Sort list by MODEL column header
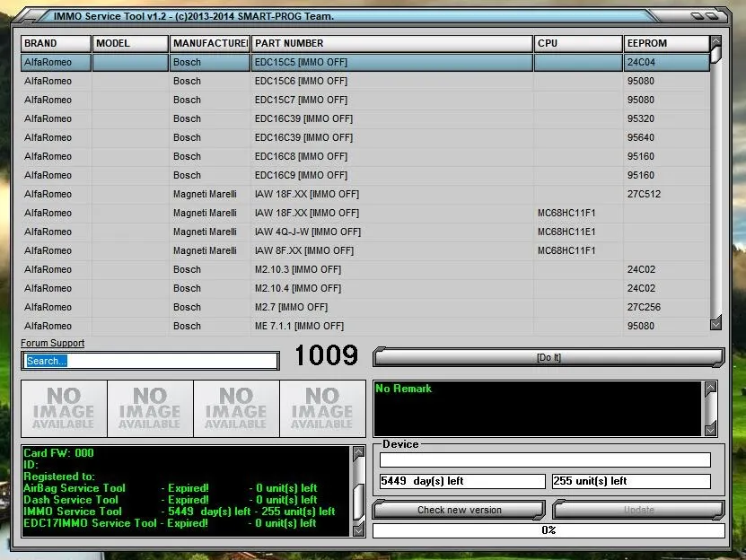The image size is (746, 560). tap(130, 43)
